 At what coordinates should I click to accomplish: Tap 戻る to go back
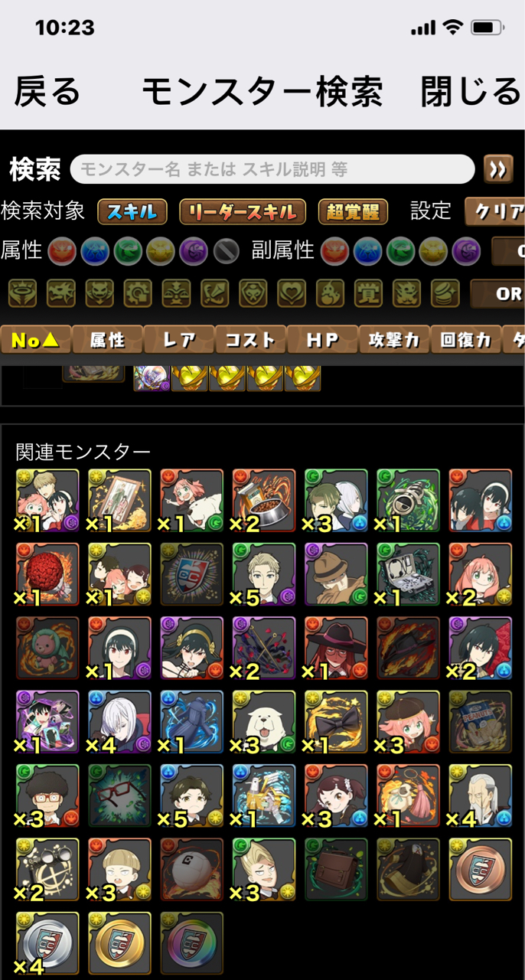click(47, 92)
